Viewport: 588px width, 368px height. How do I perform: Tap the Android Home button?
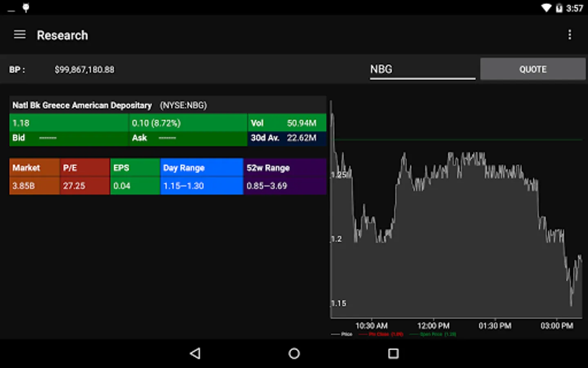294,353
